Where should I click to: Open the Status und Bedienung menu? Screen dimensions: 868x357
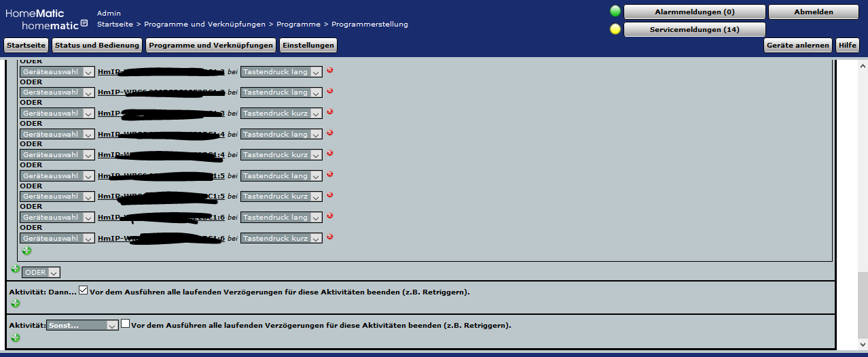[x=96, y=45]
